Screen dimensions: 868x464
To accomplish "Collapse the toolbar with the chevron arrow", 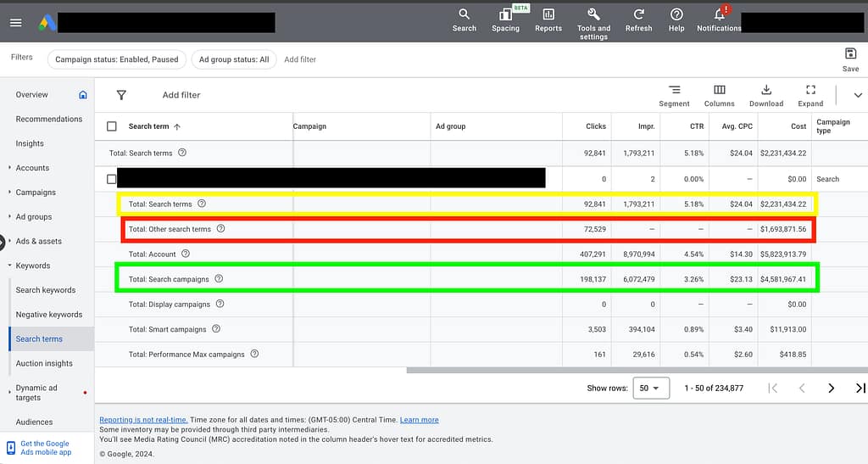I will pyautogui.click(x=858, y=95).
